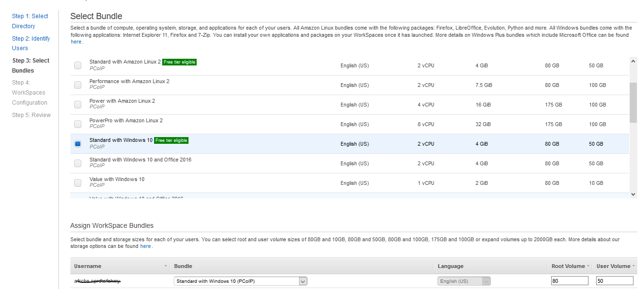Click the Assign WorkSpace Bundles heading
This screenshot has width=644, height=289.
point(112,225)
